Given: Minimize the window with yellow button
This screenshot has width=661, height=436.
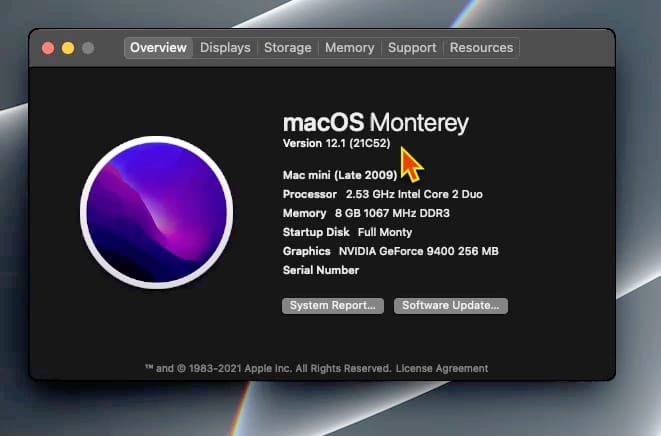Looking at the screenshot, I should 68,48.
